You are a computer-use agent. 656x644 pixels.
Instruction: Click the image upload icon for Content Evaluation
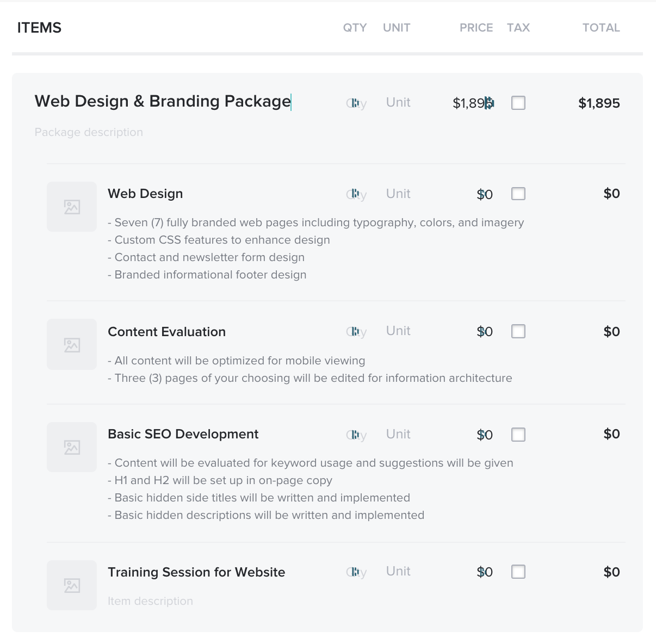coord(71,344)
